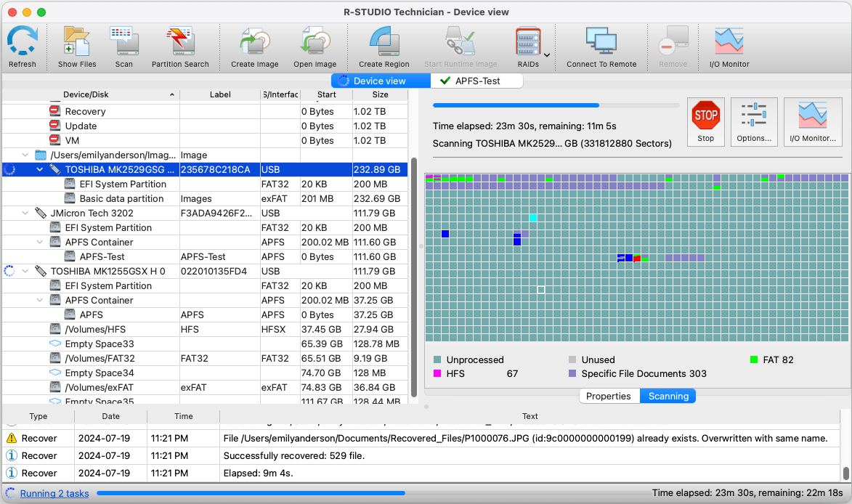The height and width of the screenshot is (504, 852).
Task: Select the Scanning tab
Action: (x=668, y=396)
